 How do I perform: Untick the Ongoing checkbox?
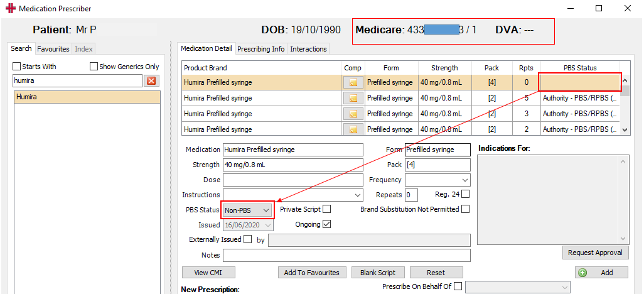(326, 224)
